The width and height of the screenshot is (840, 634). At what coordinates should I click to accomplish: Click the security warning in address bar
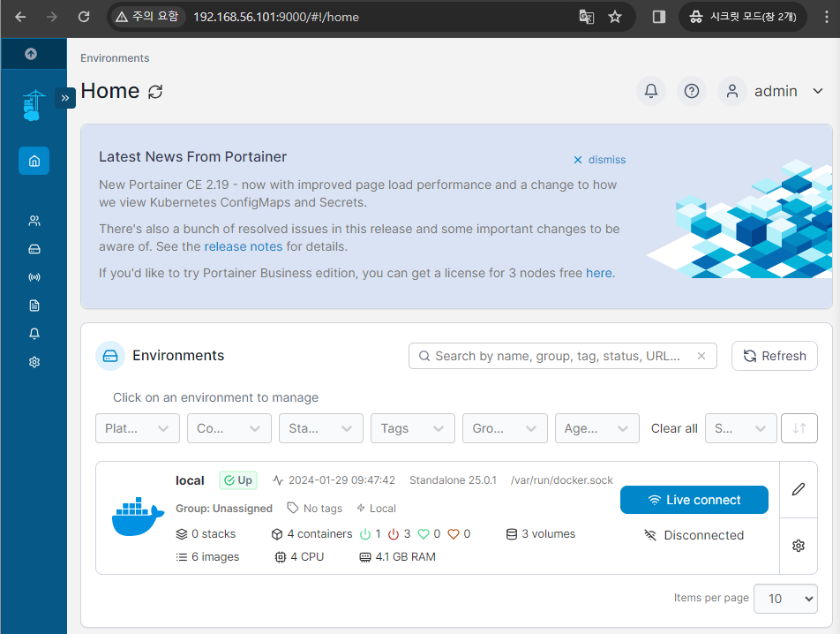tap(147, 17)
